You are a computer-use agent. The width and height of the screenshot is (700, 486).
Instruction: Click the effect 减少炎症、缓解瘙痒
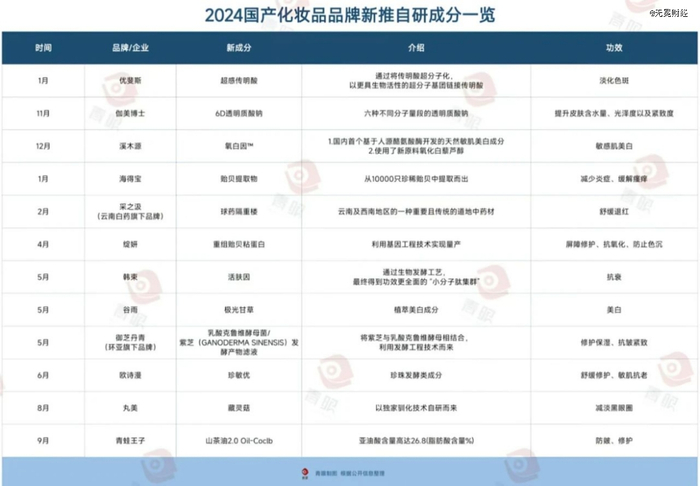point(614,179)
